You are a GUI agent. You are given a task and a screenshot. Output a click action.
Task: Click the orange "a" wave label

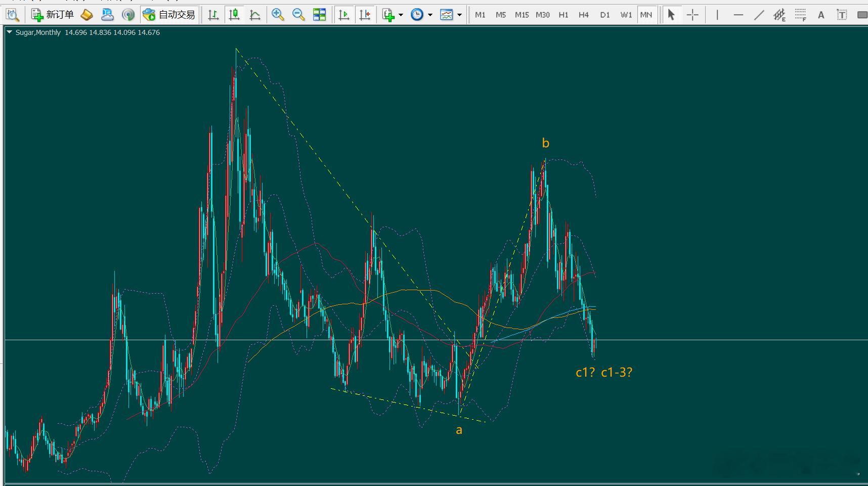(459, 430)
